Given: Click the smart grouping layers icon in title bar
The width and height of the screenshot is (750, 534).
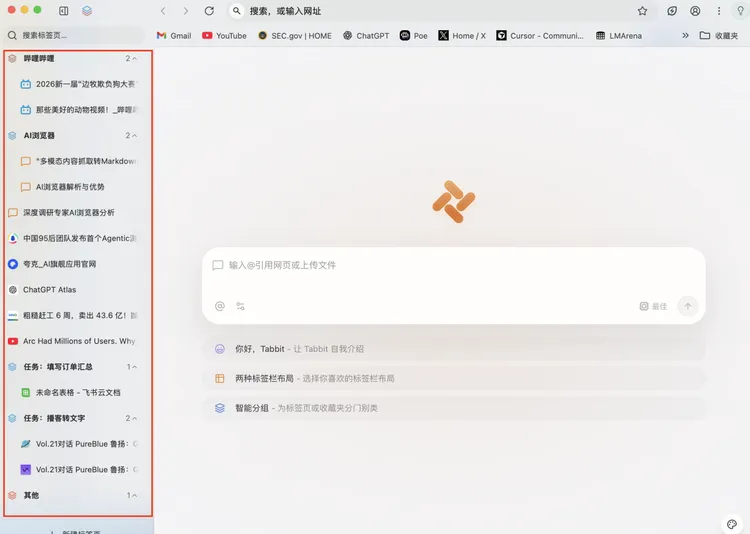Looking at the screenshot, I should click(x=87, y=11).
